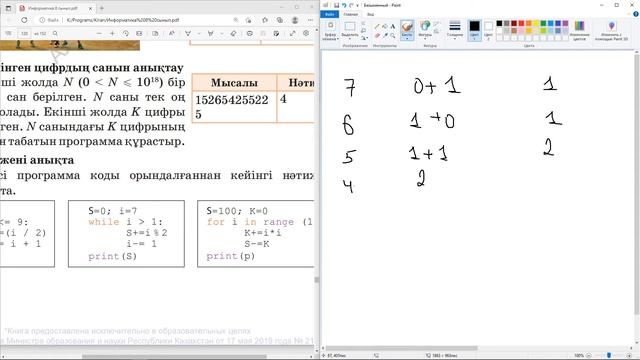Open the File menu in Paint
Viewport: 640px width, 360px height.
point(329,14)
